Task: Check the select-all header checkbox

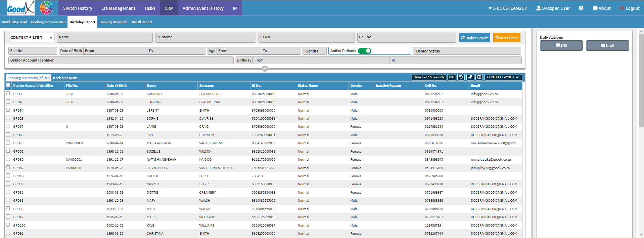Action: [8, 85]
